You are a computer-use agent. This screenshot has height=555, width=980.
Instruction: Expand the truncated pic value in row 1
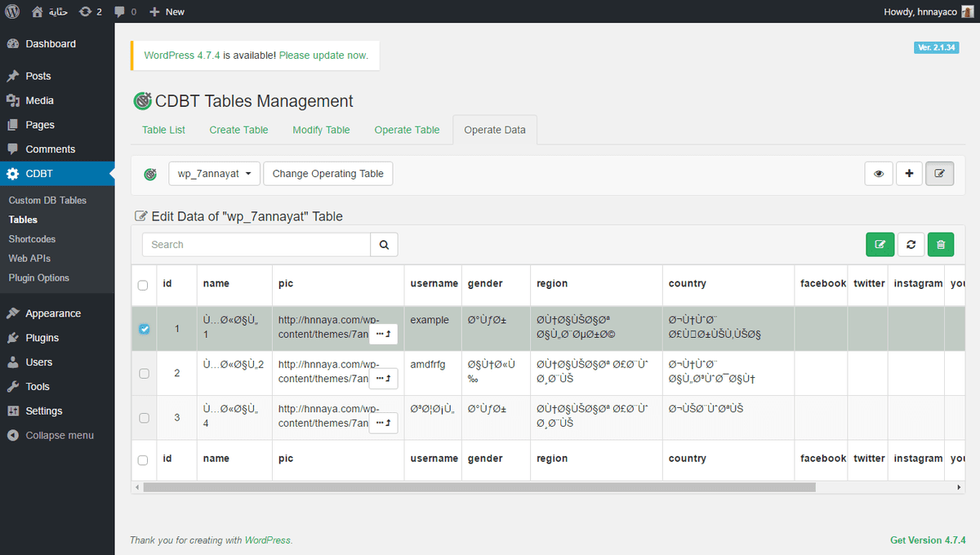[x=383, y=334]
